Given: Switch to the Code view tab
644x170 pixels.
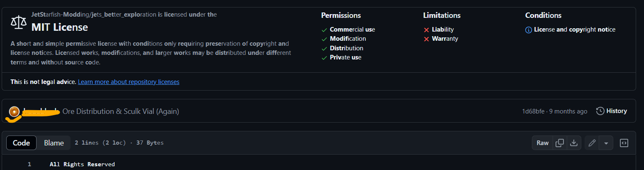Looking at the screenshot, I should (x=21, y=143).
